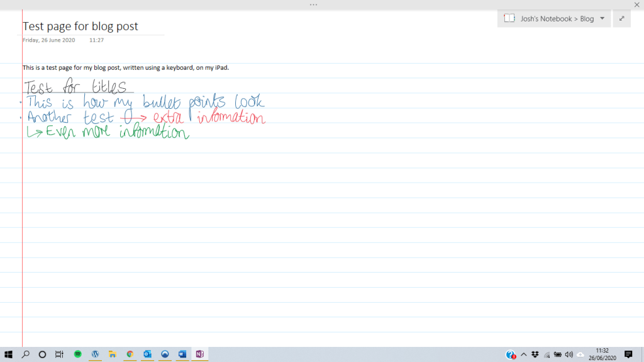Open File Explorer from the taskbar

point(113,354)
